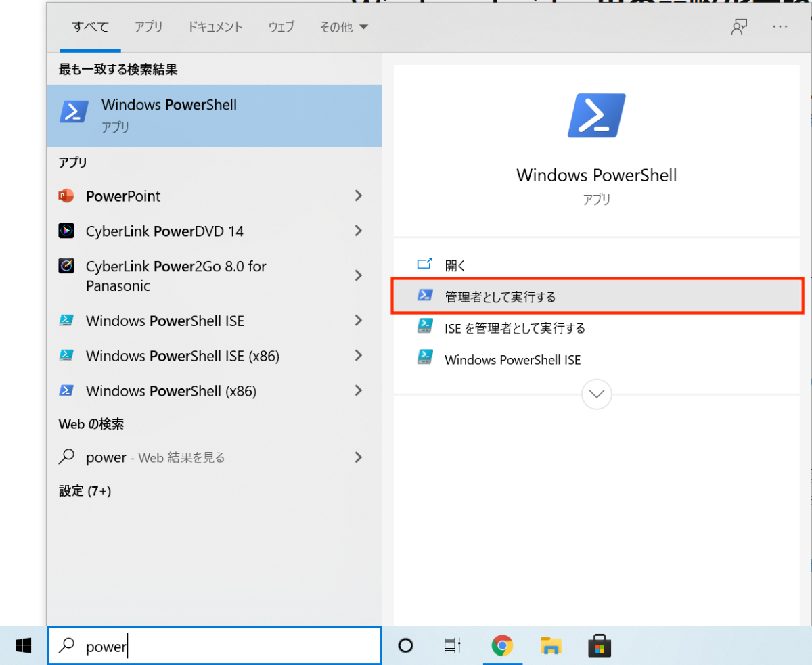812x665 pixels.
Task: Click the 'Windows PowerShell ISE (x86)' text
Action: (183, 356)
